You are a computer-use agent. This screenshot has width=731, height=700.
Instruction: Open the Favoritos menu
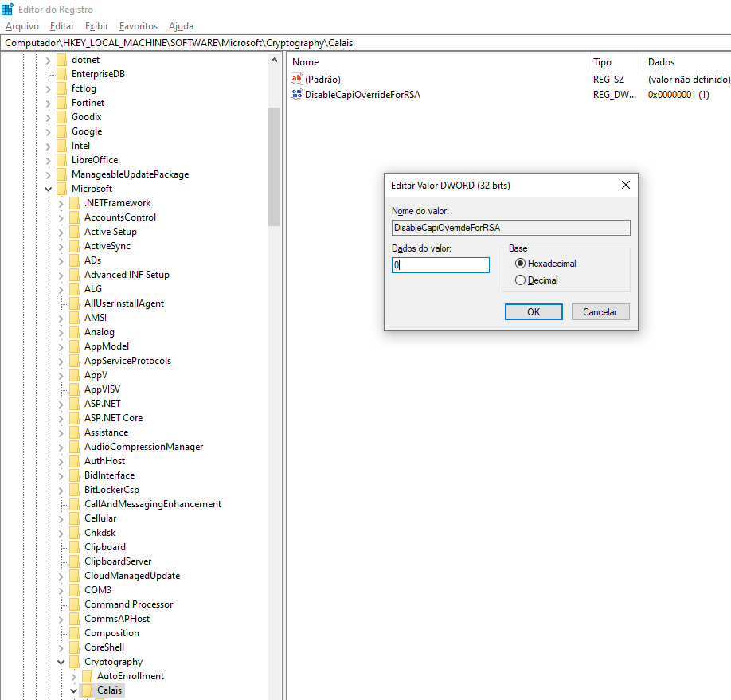pyautogui.click(x=139, y=26)
